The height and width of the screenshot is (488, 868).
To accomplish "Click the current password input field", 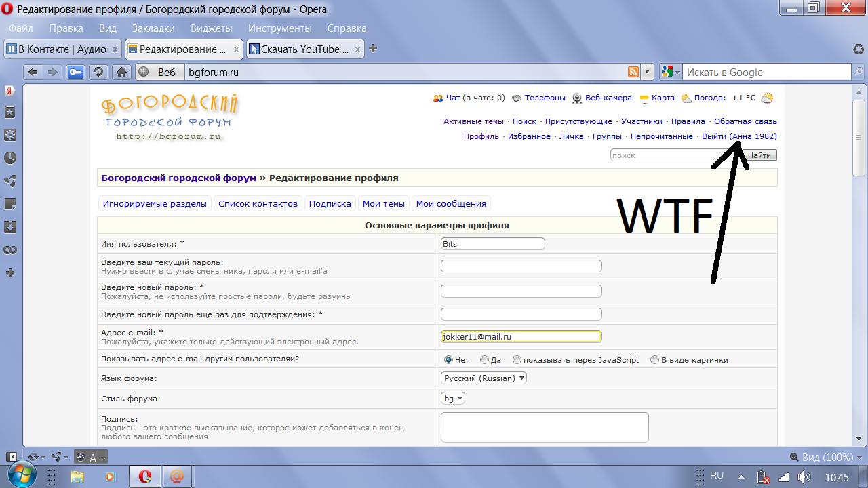I will tap(521, 266).
